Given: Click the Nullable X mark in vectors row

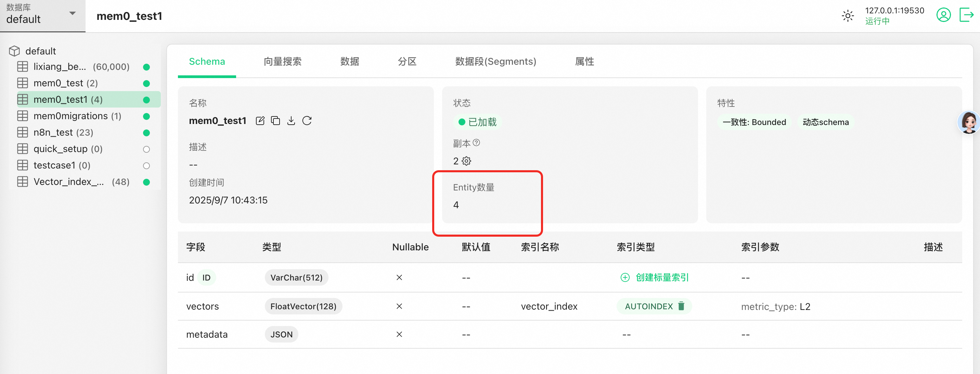Looking at the screenshot, I should 399,306.
